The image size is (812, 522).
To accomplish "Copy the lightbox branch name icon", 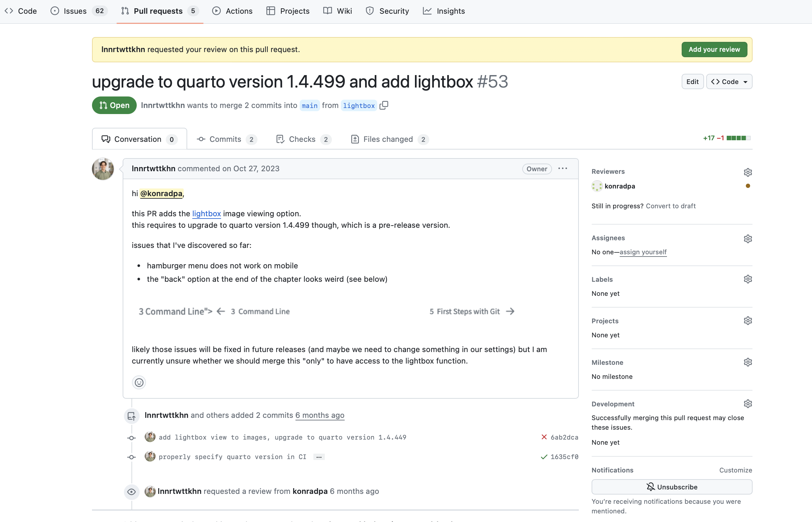I will tap(384, 105).
